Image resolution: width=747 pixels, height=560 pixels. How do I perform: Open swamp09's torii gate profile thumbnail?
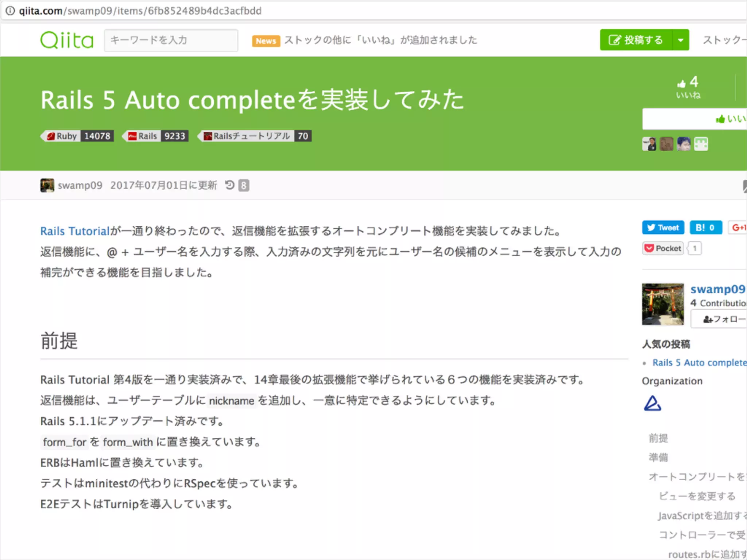click(x=663, y=304)
